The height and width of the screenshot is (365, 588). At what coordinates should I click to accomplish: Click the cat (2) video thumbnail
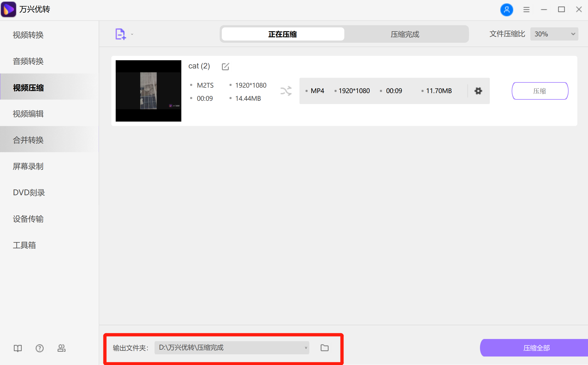click(148, 91)
